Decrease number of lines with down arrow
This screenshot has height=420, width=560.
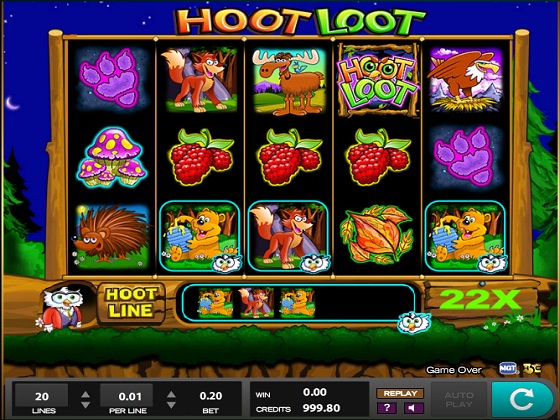(85, 405)
